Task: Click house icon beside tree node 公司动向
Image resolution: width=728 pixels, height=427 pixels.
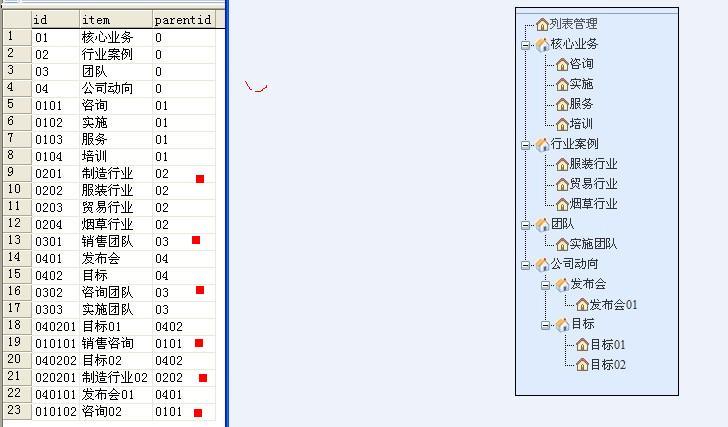Action: (x=542, y=265)
